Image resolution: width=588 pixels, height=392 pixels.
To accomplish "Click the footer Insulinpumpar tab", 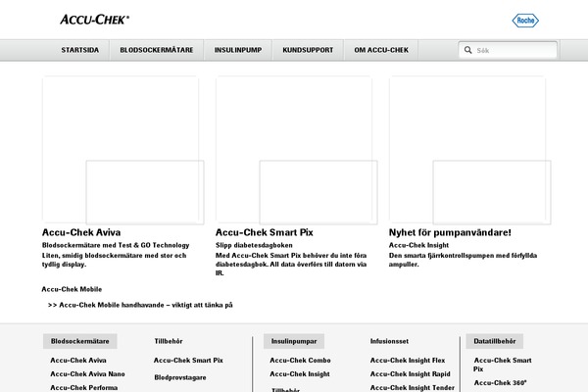I will coord(294,341).
